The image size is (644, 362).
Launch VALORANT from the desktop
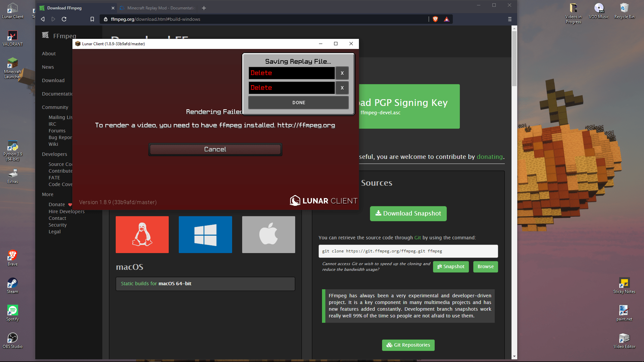(13, 38)
